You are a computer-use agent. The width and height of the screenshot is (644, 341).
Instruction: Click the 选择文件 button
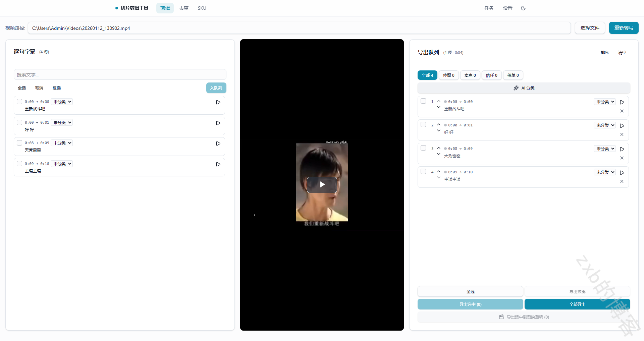coord(590,28)
